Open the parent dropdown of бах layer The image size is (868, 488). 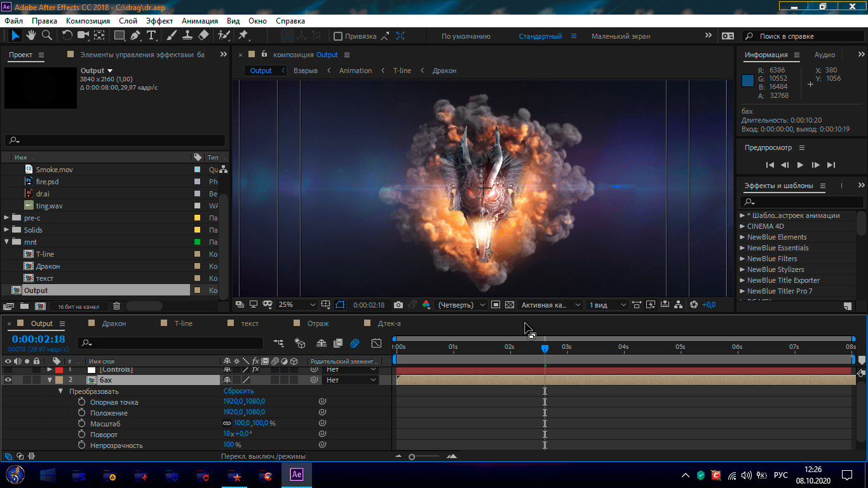tap(351, 380)
